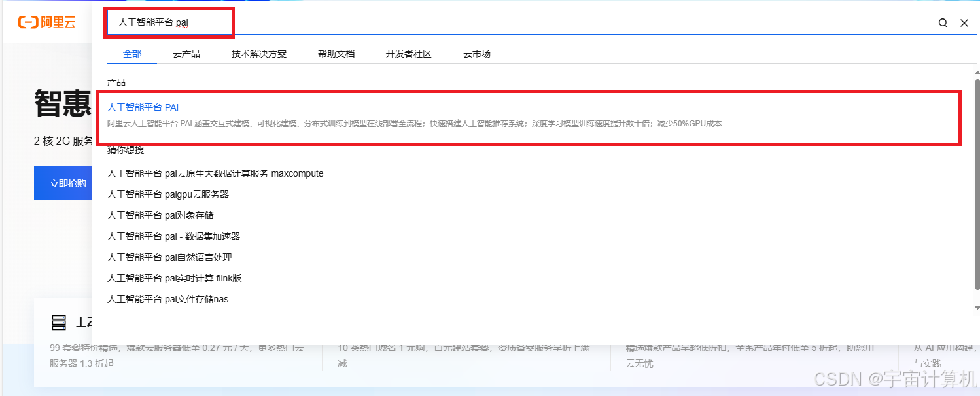Choose suggestion 人工智能平台 pai对象存储

[x=160, y=215]
